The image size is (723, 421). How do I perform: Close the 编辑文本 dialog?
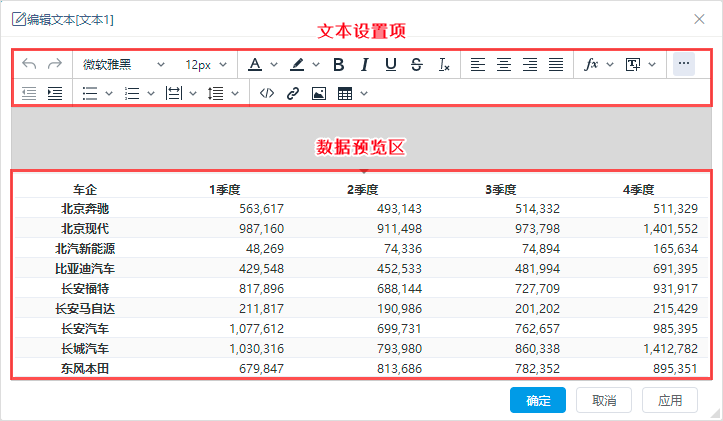point(699,19)
